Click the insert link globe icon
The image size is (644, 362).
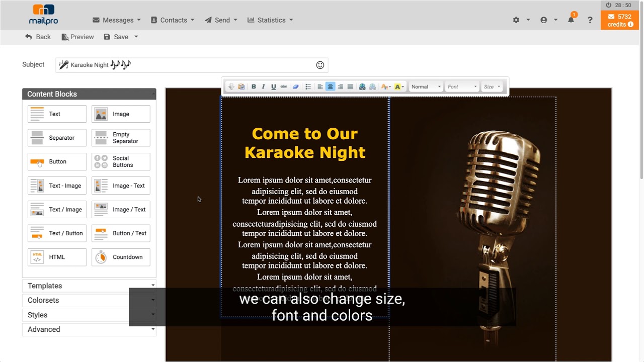(362, 87)
